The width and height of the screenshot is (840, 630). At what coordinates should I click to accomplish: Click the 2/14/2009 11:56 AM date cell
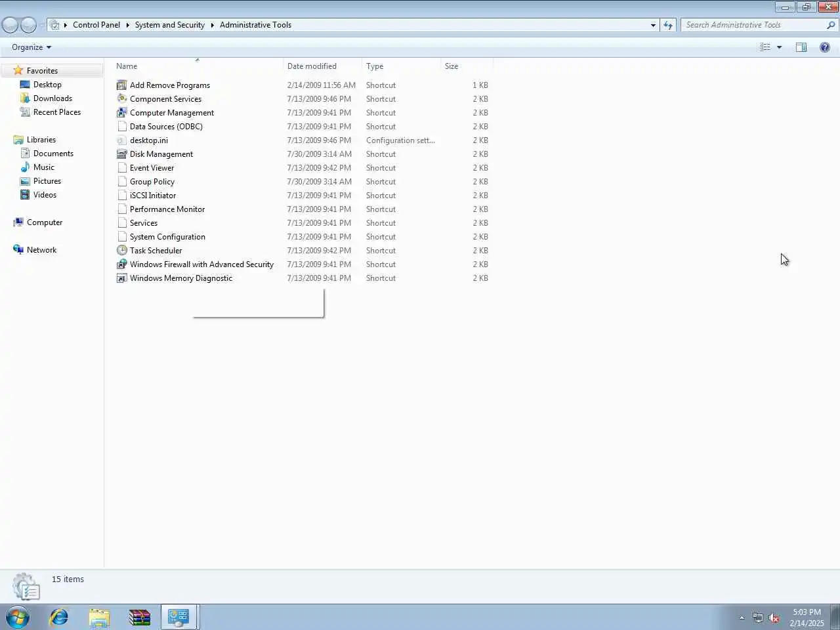coord(321,85)
